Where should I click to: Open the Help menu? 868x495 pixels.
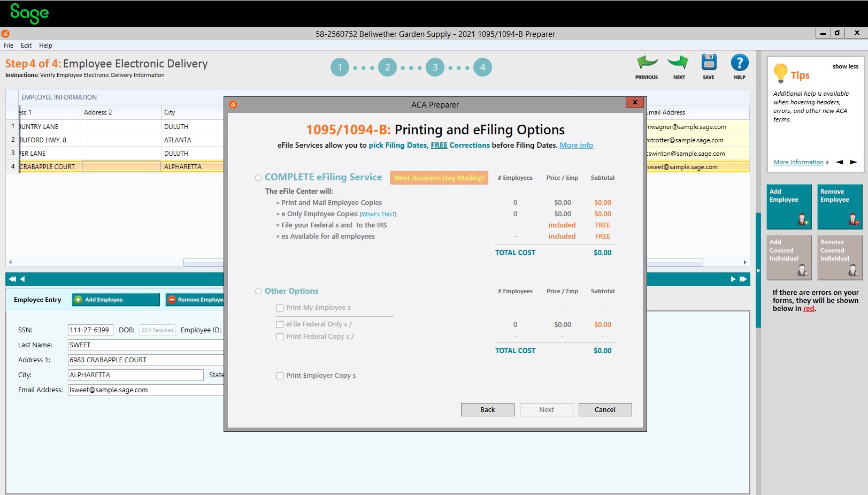click(45, 45)
